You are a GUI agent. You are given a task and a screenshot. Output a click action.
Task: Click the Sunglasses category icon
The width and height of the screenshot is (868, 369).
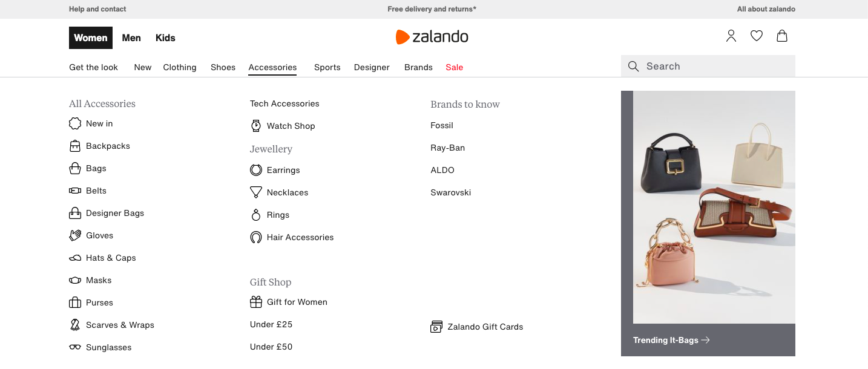point(74,347)
